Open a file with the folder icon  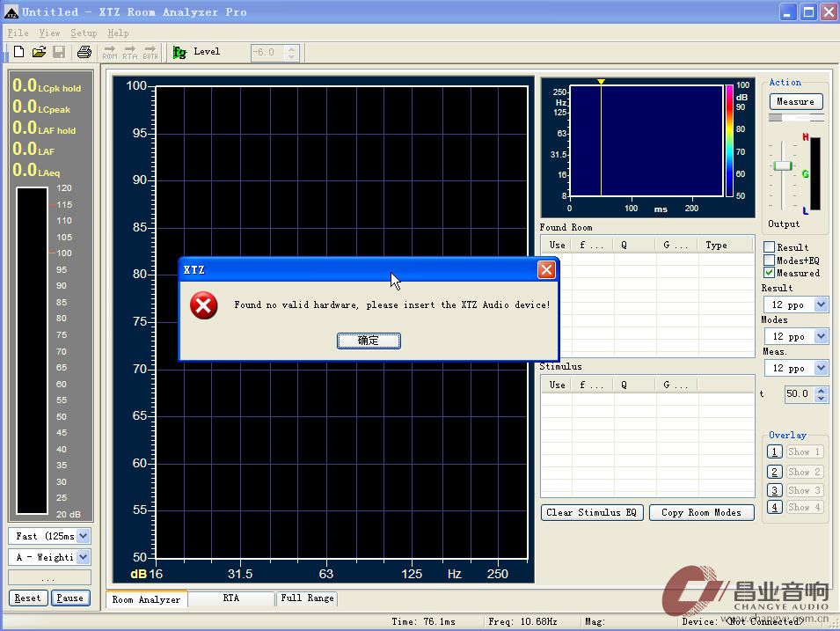(39, 52)
